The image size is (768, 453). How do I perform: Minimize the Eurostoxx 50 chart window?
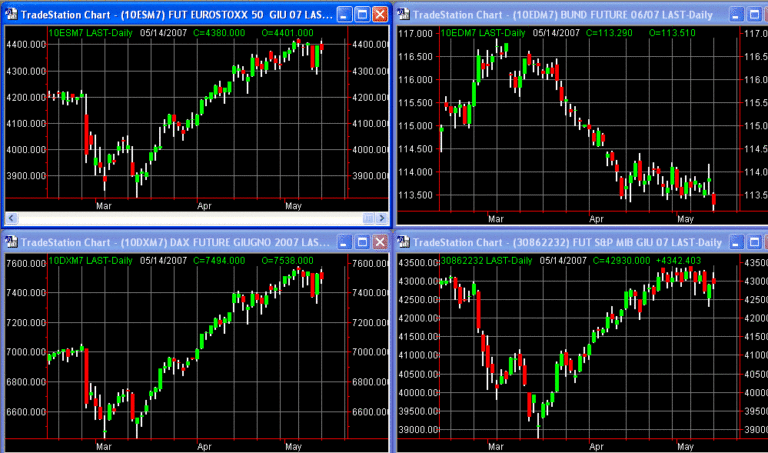pos(344,14)
